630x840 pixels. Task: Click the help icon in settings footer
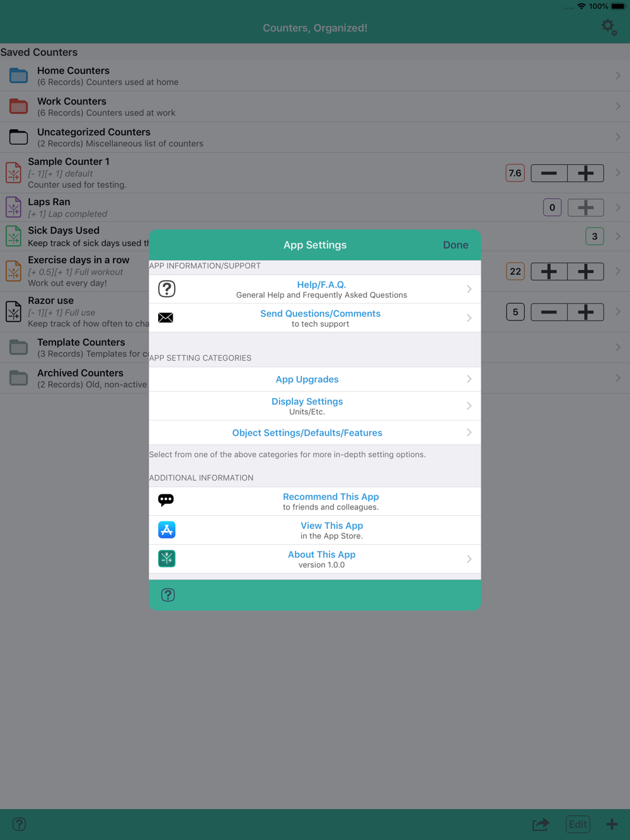168,595
